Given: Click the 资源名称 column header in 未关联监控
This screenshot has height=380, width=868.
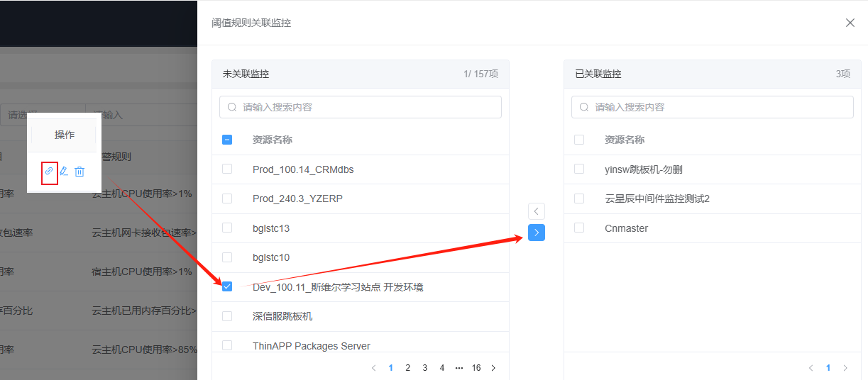Looking at the screenshot, I should click(273, 140).
